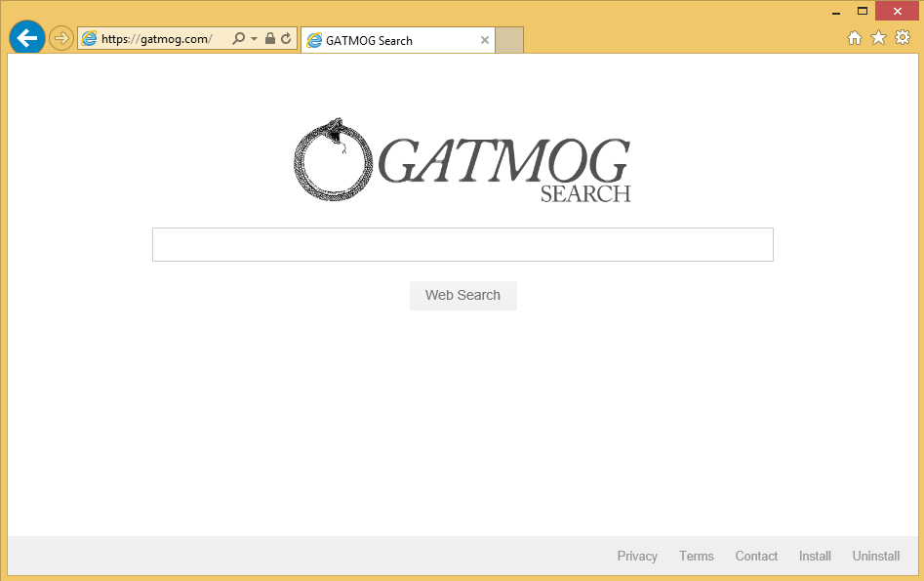This screenshot has width=924, height=581.
Task: Open the Terms link in footer
Action: (697, 557)
